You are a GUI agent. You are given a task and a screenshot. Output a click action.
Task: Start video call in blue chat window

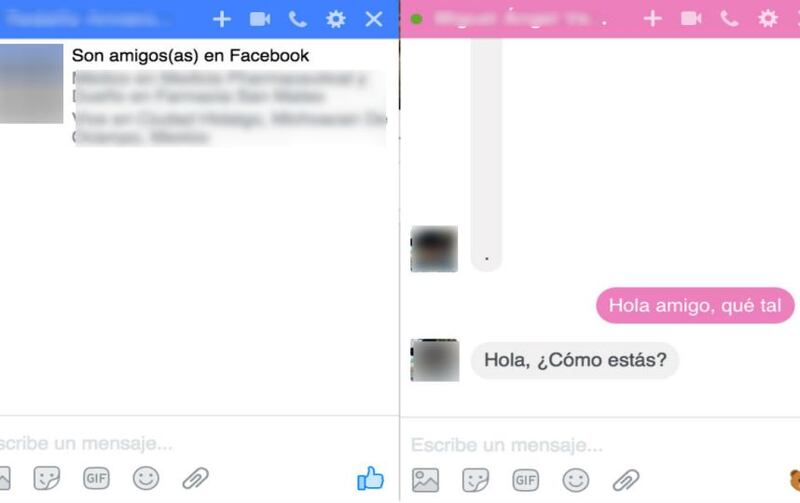(x=260, y=19)
